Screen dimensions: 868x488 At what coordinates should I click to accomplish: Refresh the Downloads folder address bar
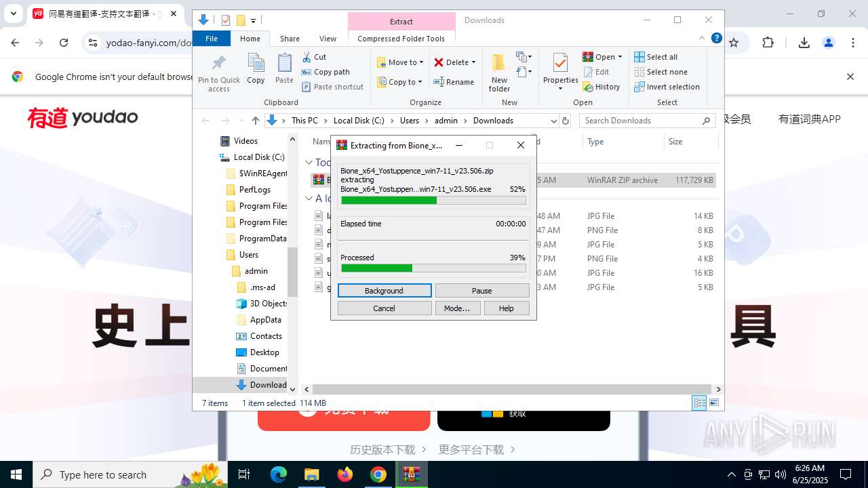click(566, 121)
